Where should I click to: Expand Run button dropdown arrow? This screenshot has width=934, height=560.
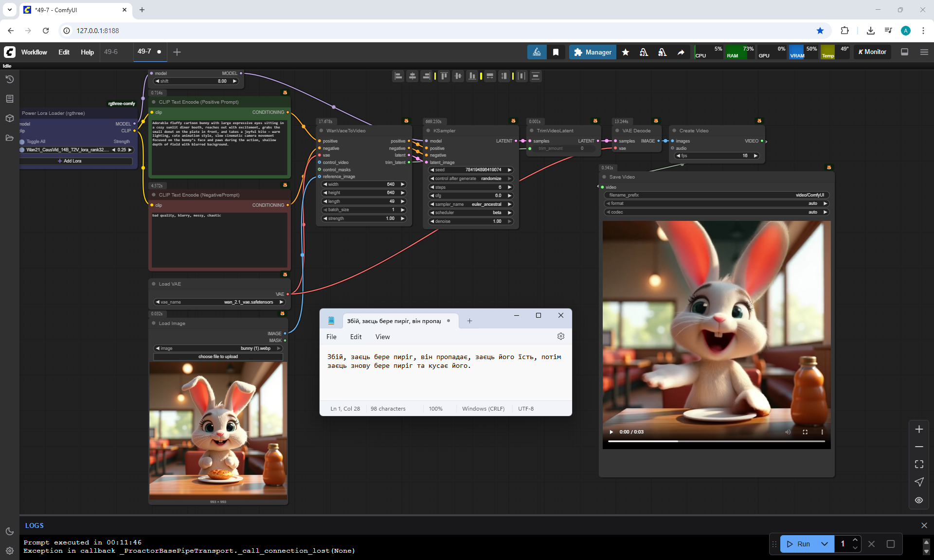click(824, 544)
